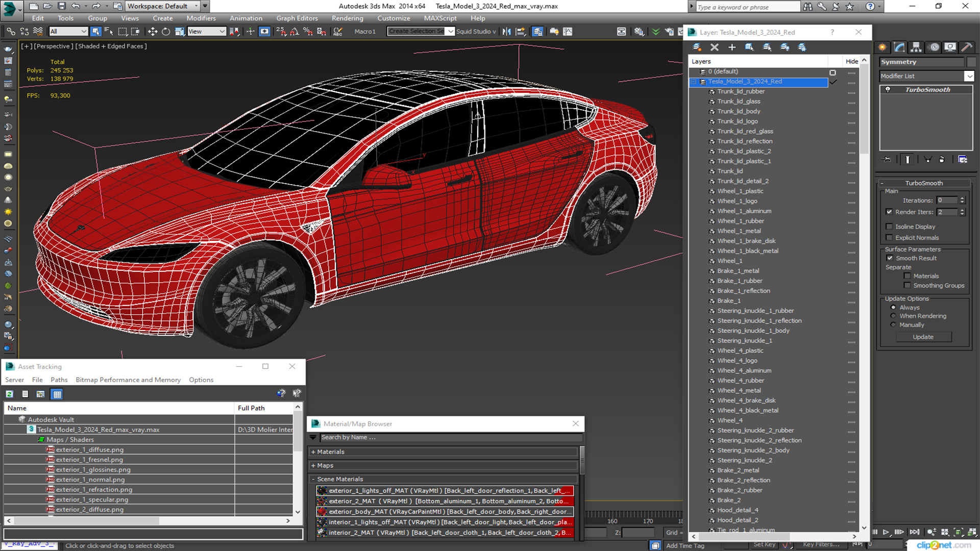Check Separate by Smoothing Groups

coord(907,286)
